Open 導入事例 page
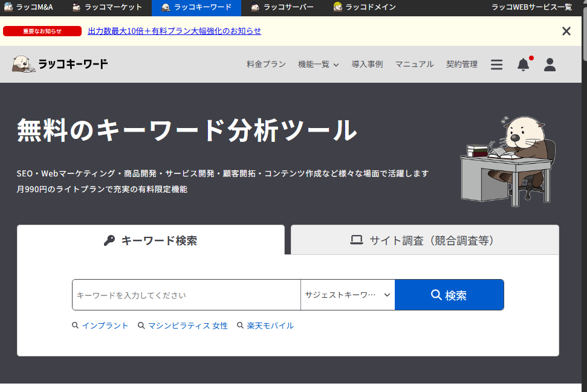This screenshot has height=392, width=587. pos(367,65)
